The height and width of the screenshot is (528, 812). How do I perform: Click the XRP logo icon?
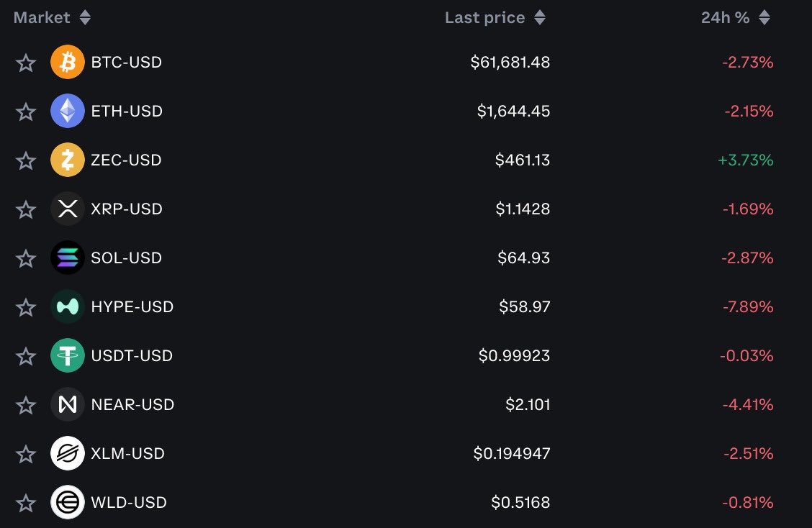tap(68, 209)
